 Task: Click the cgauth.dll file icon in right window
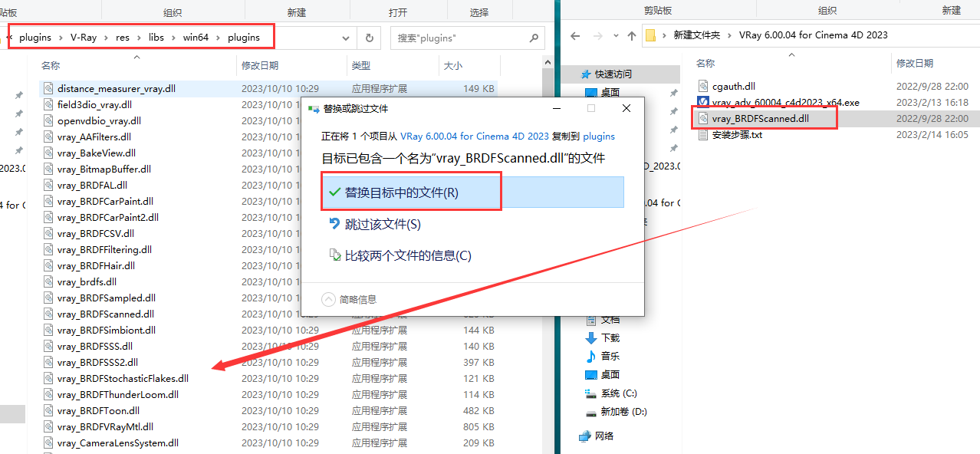pos(703,87)
